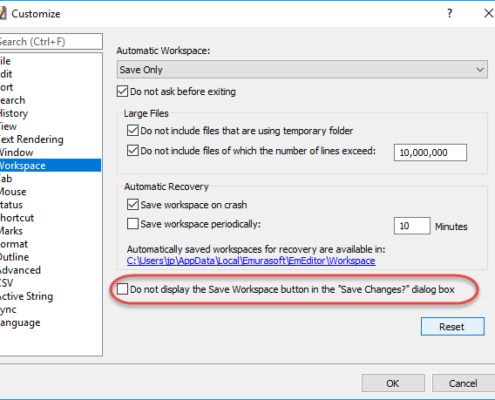Confirm with the OK button

click(x=393, y=383)
